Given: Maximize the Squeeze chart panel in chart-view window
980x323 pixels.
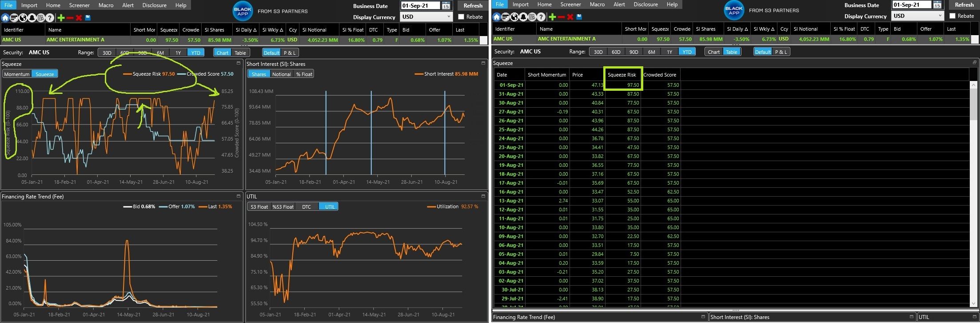Looking at the screenshot, I should [239, 64].
